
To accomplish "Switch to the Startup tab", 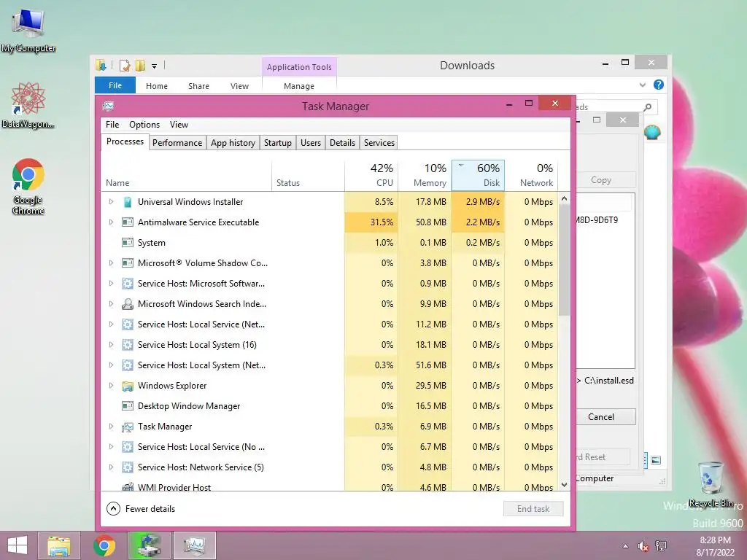I will tap(278, 143).
